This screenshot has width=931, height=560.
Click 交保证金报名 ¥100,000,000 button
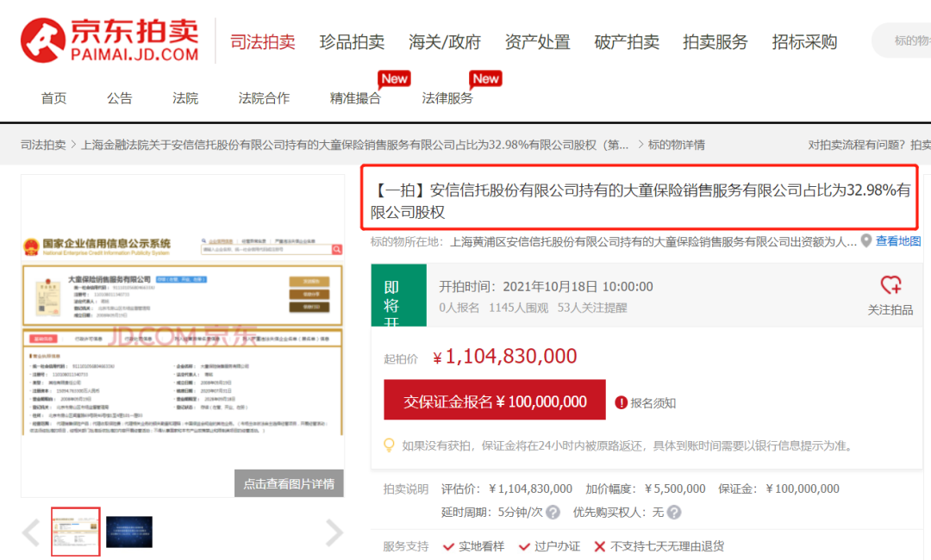coord(495,400)
